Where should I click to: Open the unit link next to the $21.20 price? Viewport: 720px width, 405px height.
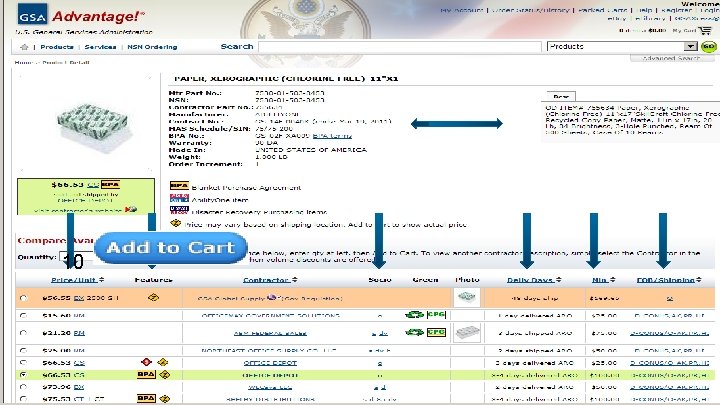[79, 333]
